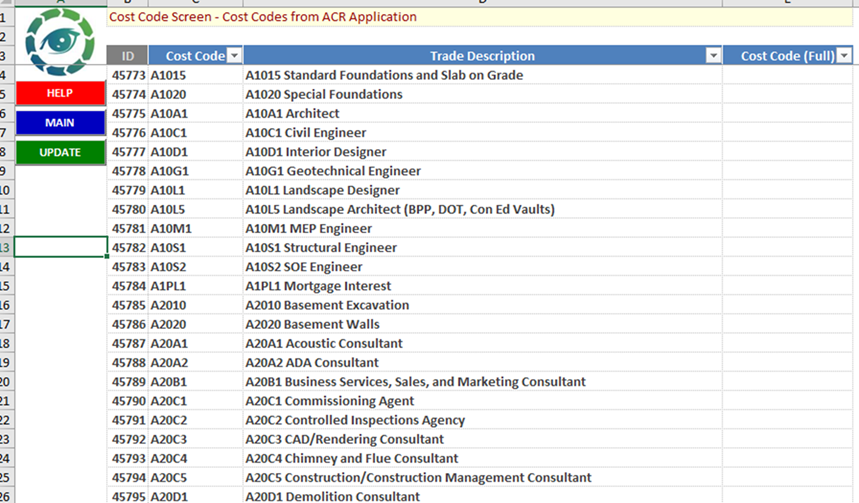This screenshot has height=503, width=859.
Task: Select 'A10M1 MEP Engineer' cell
Action: (483, 228)
